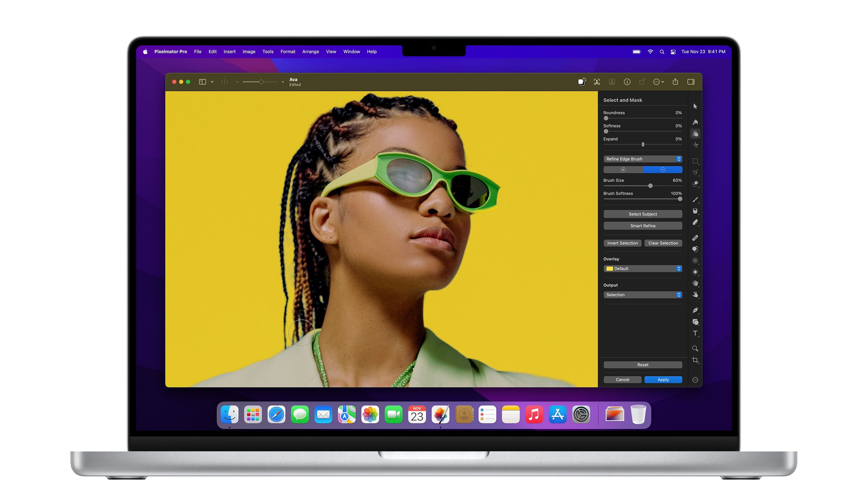Open Safari from the Dock
This screenshot has height=499, width=868.
(276, 414)
